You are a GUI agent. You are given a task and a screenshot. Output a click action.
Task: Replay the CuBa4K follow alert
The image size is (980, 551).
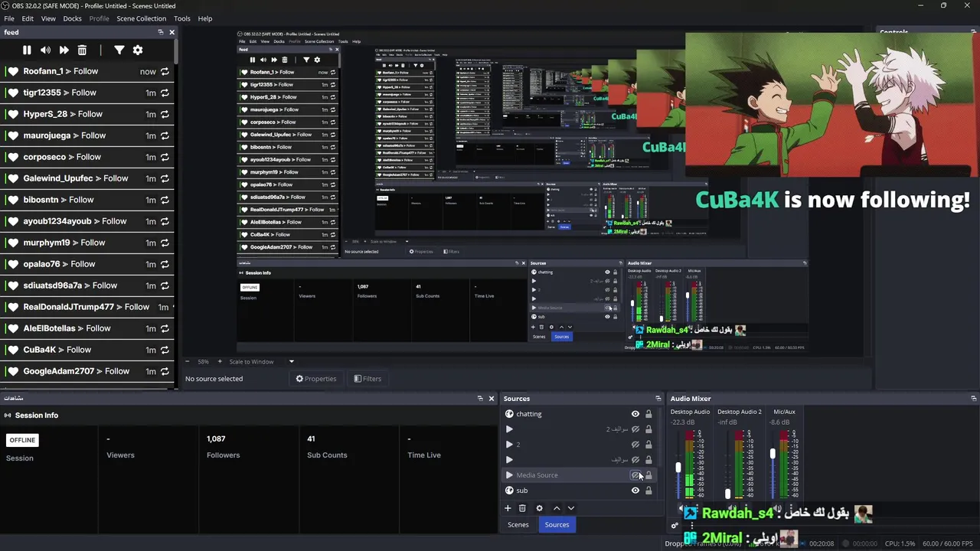tap(165, 350)
